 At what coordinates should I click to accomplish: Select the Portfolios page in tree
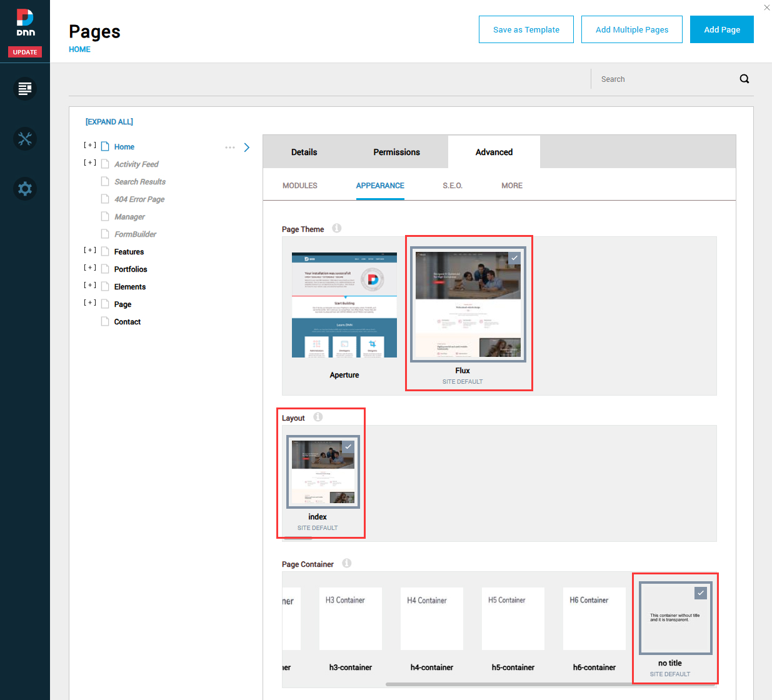(131, 269)
